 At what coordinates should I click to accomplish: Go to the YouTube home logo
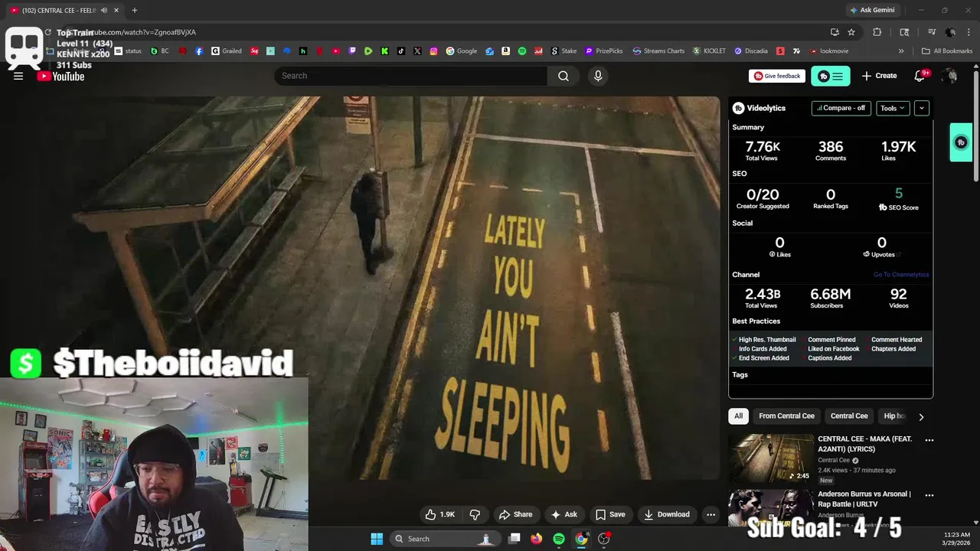click(60, 76)
